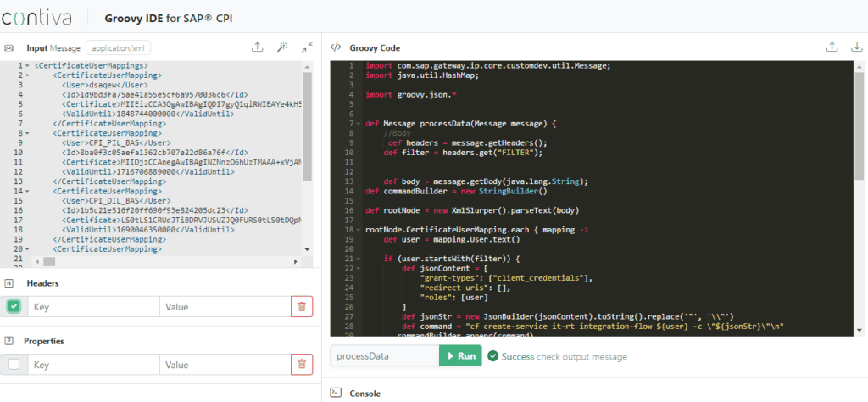
Task: Collapse XML line 14 fold arrow
Action: coord(28,191)
